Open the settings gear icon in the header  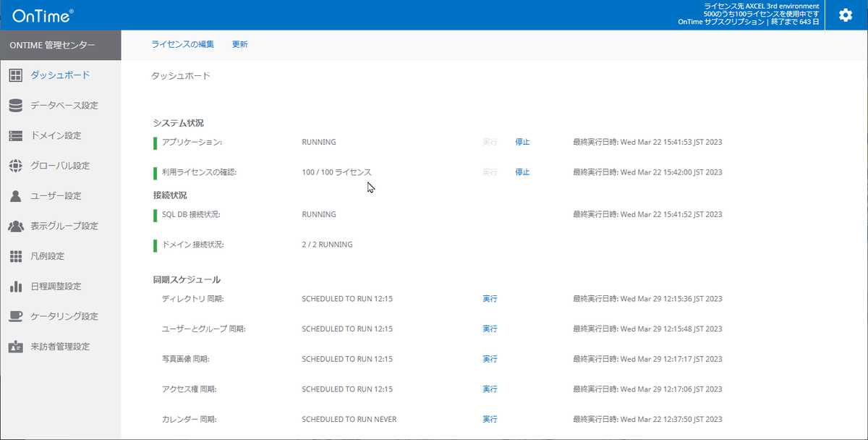pos(845,15)
